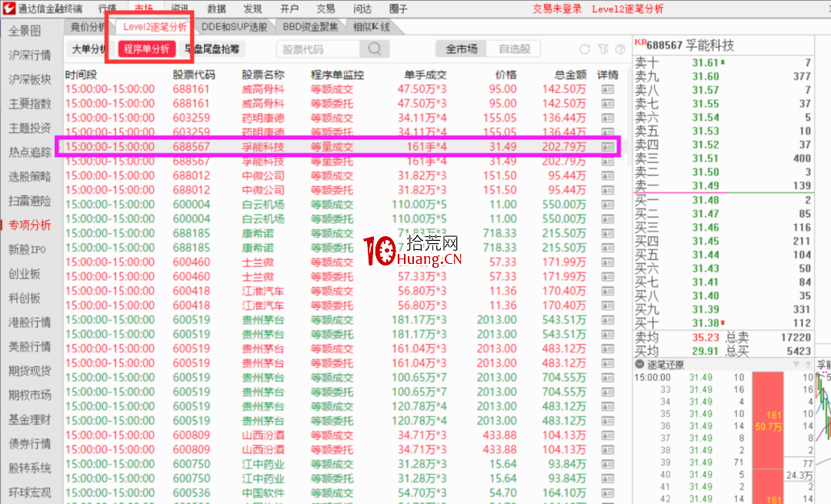Click the 交易未登录 status link
The image size is (831, 504).
[557, 9]
